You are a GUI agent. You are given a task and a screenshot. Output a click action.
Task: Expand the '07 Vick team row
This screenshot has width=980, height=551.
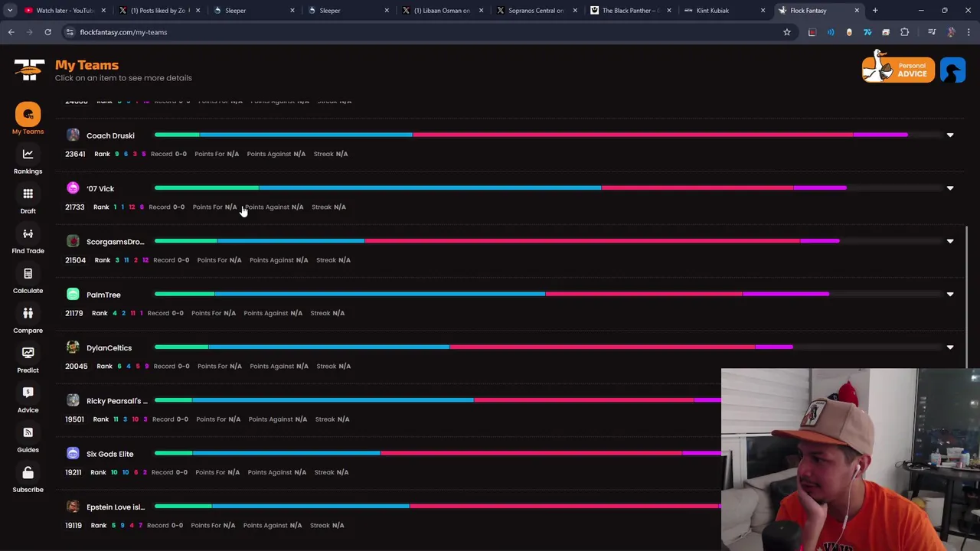950,188
